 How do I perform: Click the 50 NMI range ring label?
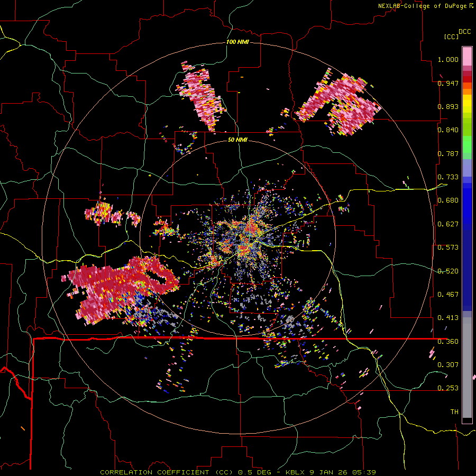click(x=237, y=140)
